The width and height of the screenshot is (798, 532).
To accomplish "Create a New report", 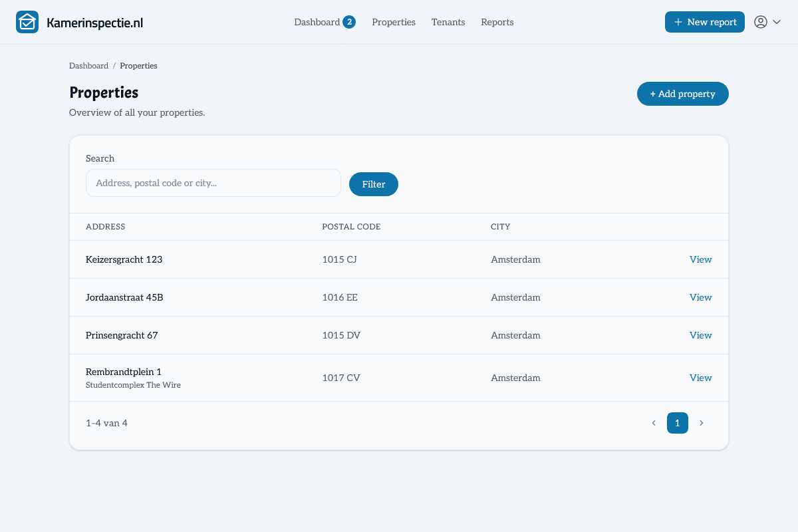I will 705,22.
